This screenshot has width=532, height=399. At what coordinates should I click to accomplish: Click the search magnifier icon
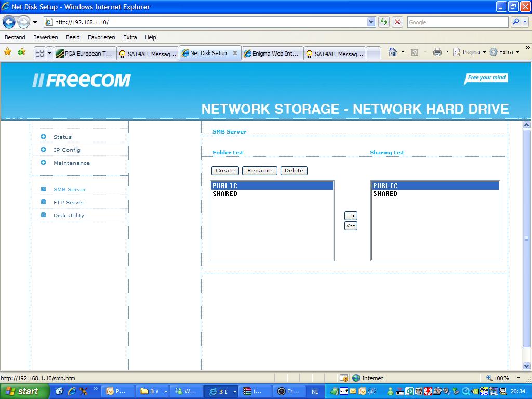tap(516, 22)
